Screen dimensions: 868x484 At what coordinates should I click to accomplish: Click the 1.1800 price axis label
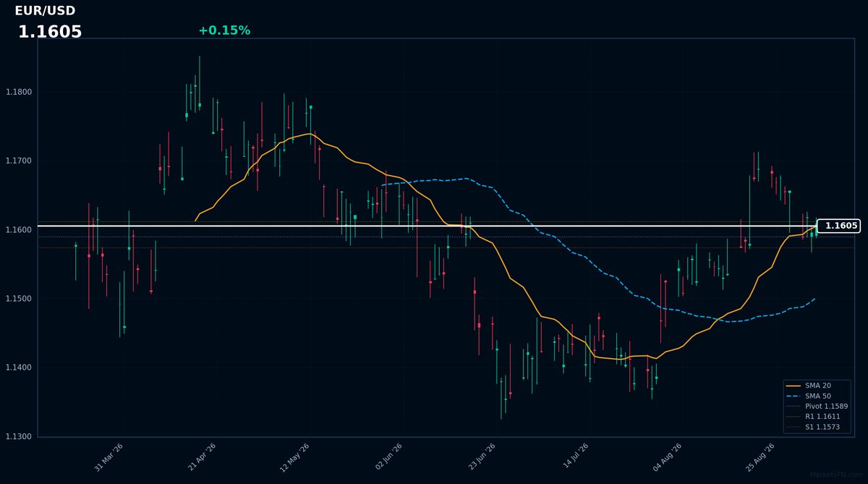pos(18,92)
